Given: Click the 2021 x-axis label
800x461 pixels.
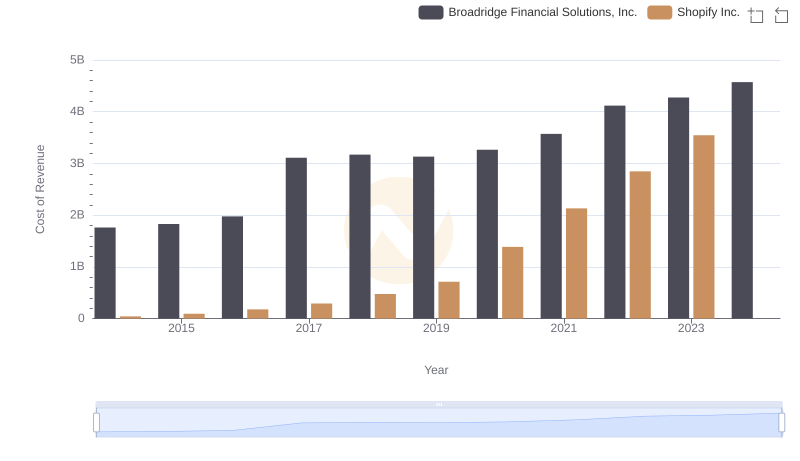Looking at the screenshot, I should click(564, 328).
